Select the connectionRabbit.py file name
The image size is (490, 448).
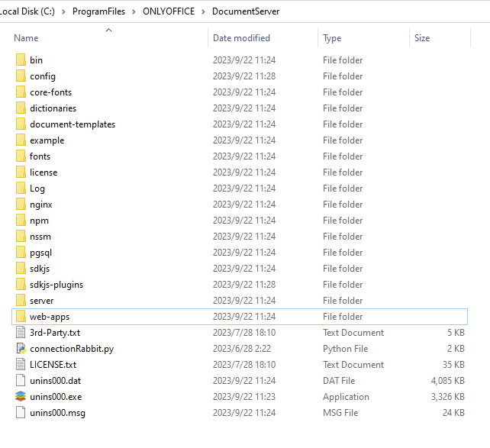(x=72, y=349)
